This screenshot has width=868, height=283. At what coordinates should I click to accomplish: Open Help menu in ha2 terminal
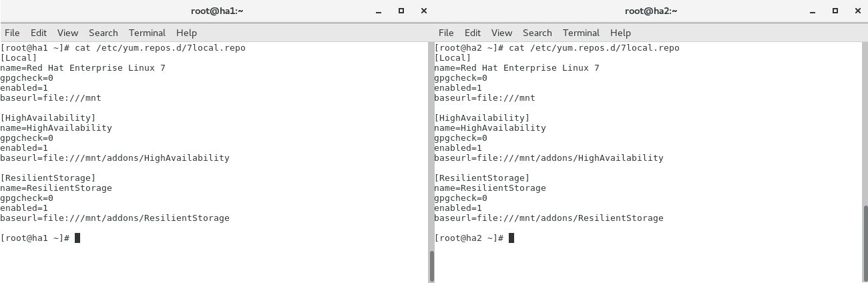[620, 33]
